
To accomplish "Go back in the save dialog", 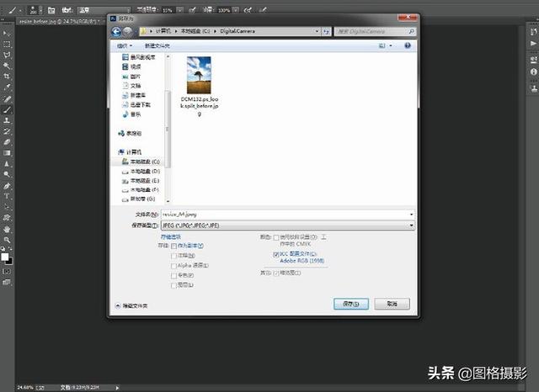I will tap(116, 32).
